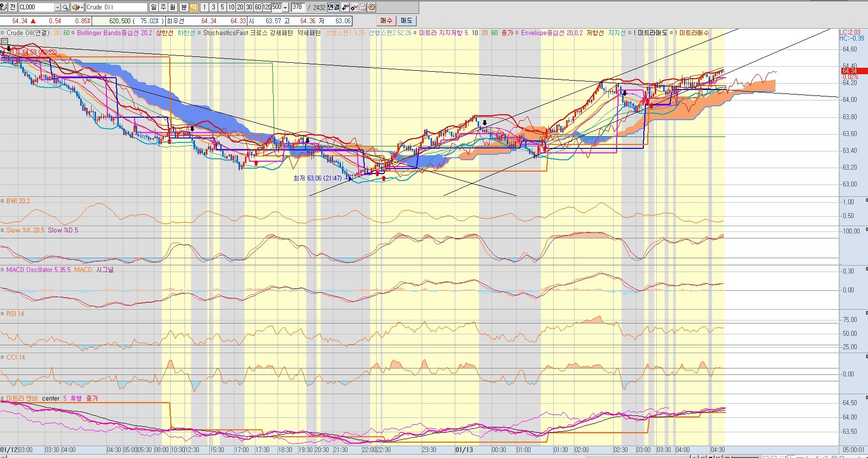Select the 주 (weekly) period button
This screenshot has width=868, height=458.
(163, 7)
